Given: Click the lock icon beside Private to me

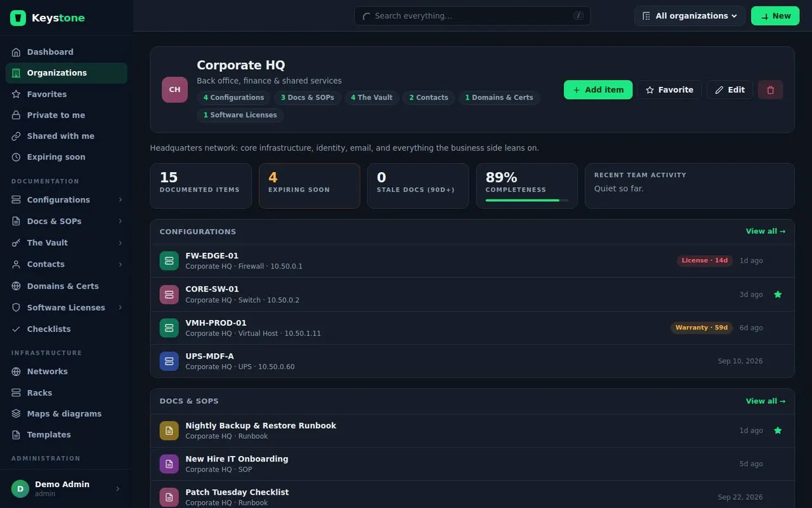Looking at the screenshot, I should [x=16, y=116].
